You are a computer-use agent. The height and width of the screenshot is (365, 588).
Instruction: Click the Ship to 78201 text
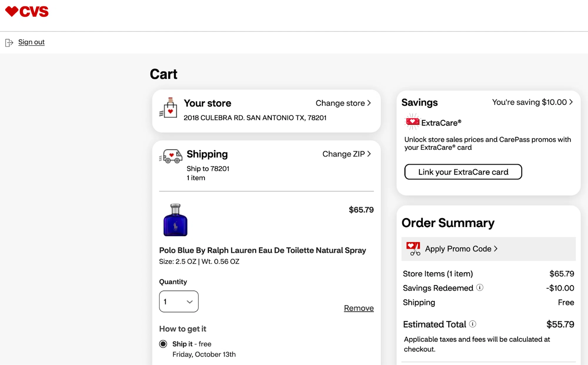click(208, 169)
